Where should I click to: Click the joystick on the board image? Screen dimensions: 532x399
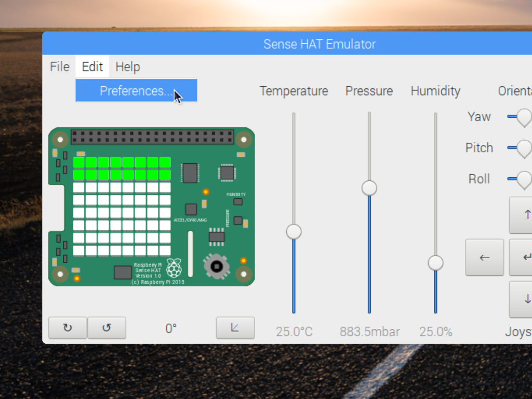[217, 267]
